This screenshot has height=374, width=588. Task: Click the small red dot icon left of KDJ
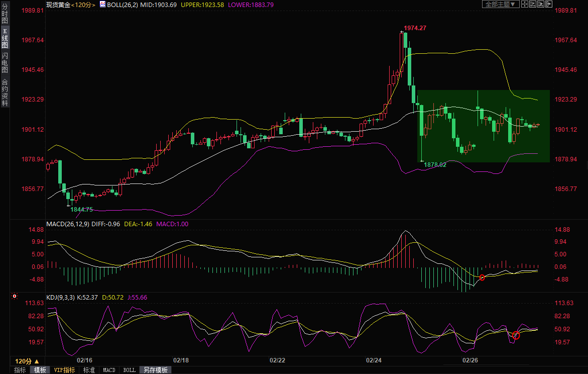[x=15, y=297]
